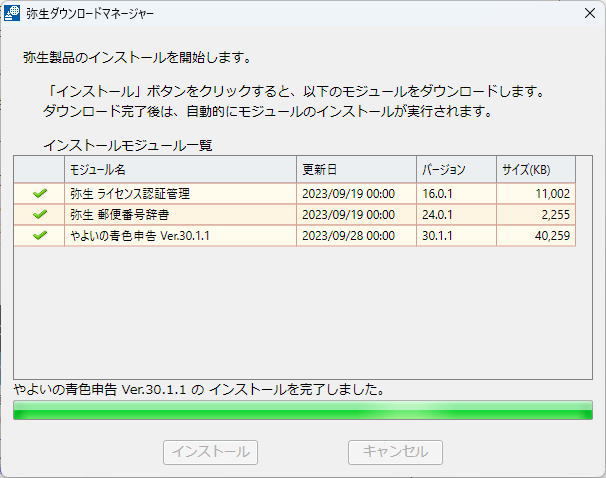Click the green checkmark for 弥生 ライセンス認証管理

pos(40,193)
